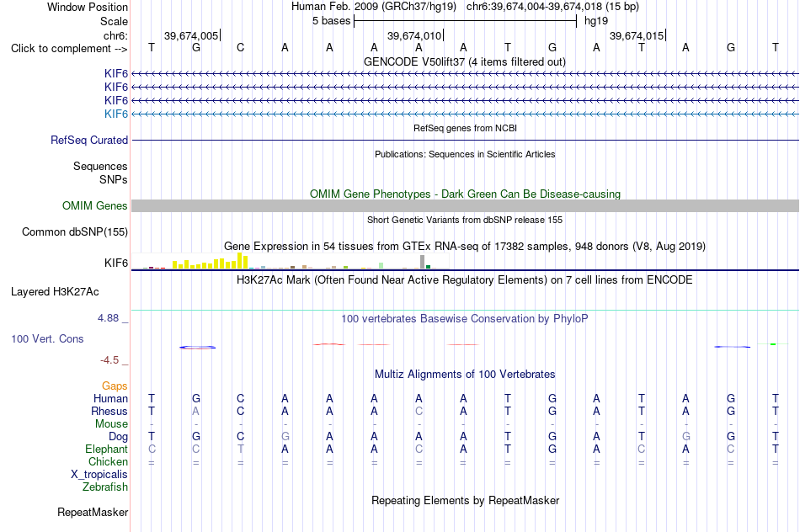The image size is (800, 532).
Task: Click 'RefSeq genes from NCBI' title
Action: (x=465, y=128)
